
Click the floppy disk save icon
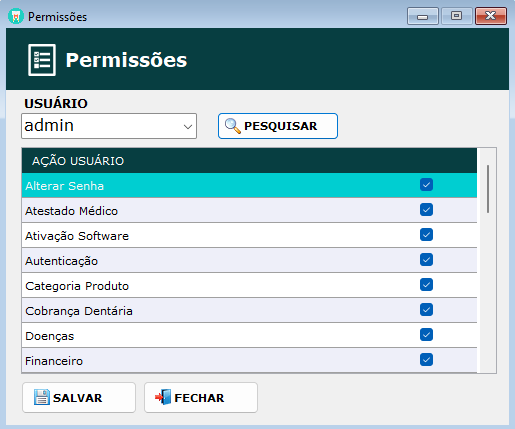click(x=42, y=397)
